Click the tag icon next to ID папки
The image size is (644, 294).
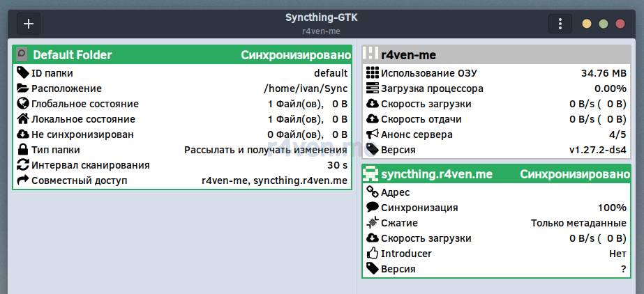point(22,73)
